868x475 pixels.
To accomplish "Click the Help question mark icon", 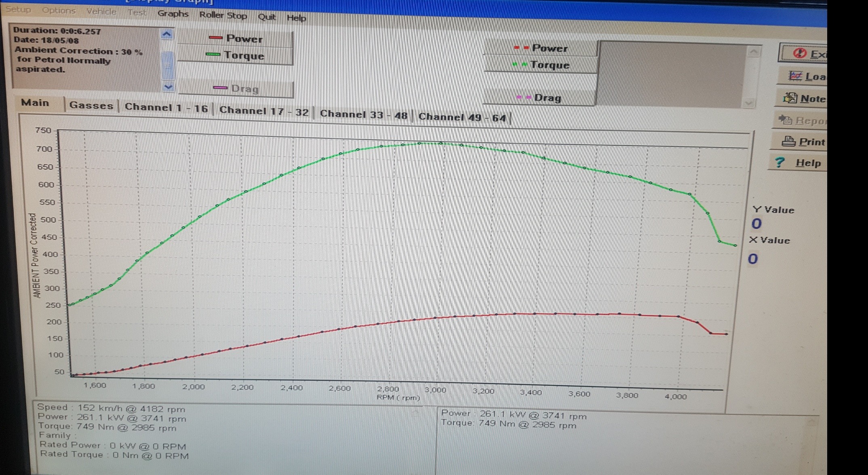I will [780, 162].
